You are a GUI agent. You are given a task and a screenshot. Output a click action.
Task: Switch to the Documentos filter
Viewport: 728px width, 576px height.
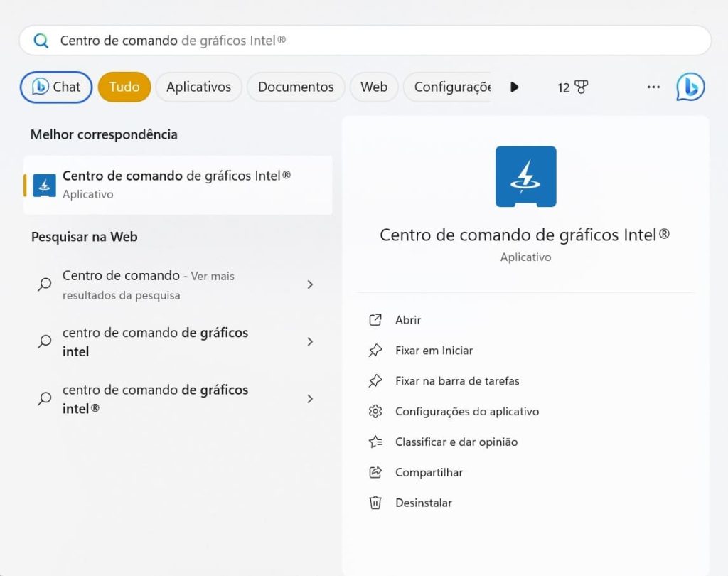296,87
